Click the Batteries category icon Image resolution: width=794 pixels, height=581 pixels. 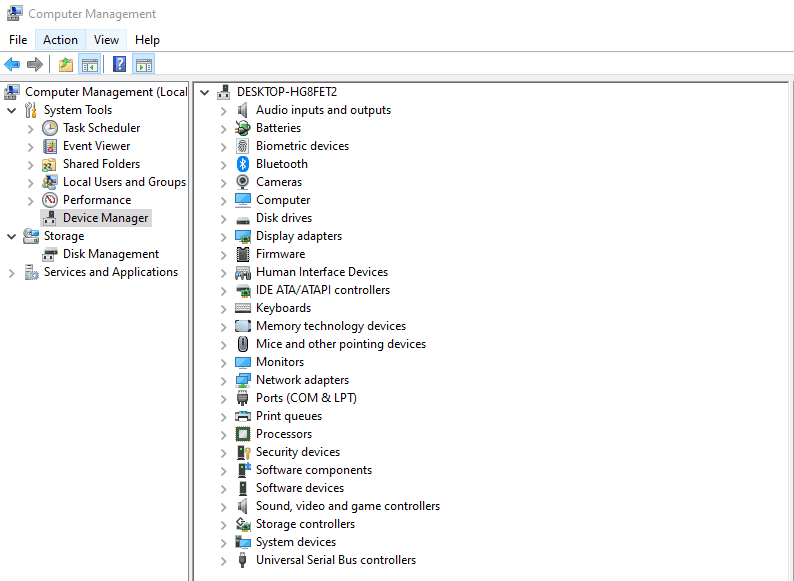(x=242, y=128)
